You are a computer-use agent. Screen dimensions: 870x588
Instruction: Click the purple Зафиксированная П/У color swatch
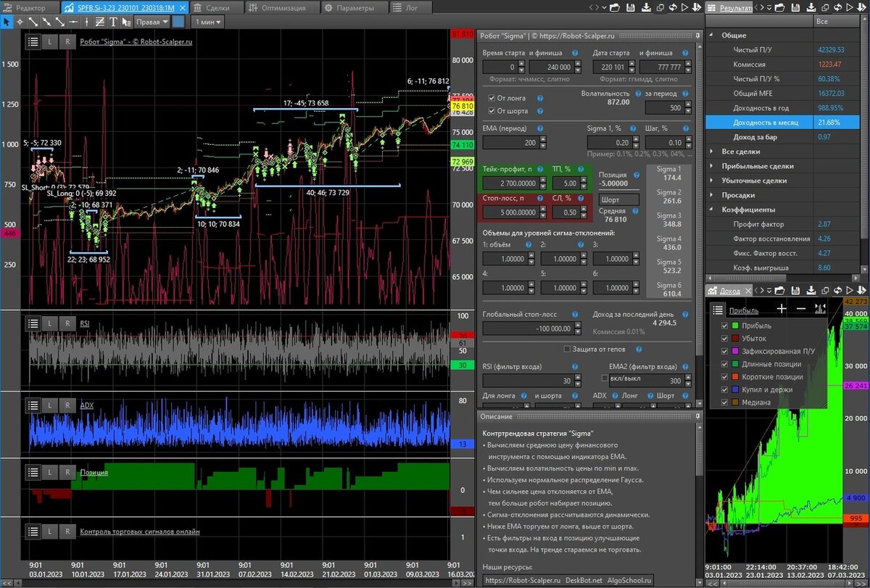[735, 352]
